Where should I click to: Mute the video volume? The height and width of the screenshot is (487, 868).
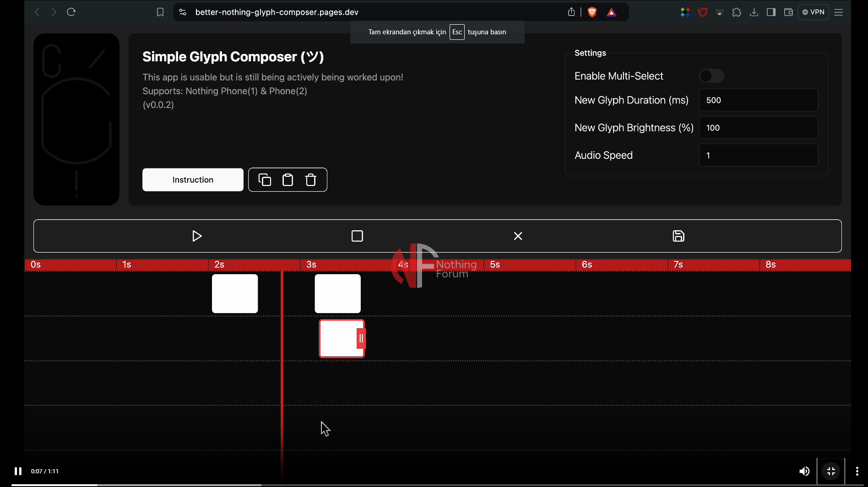[804, 471]
